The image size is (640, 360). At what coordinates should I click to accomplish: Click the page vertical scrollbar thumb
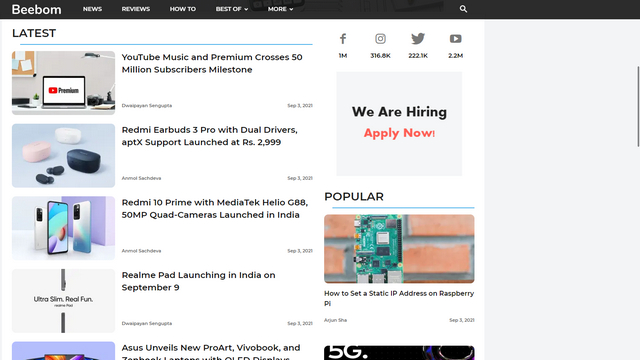638,106
